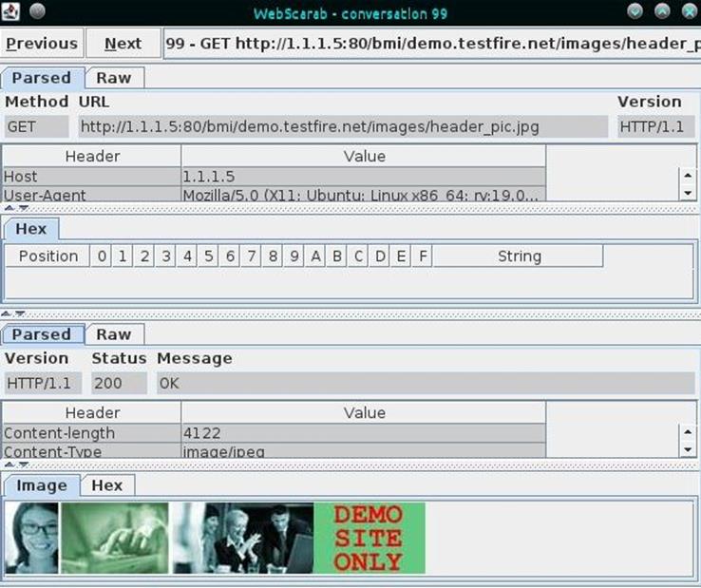Click the Java application icon in title bar
This screenshot has width=701, height=588.
(11, 12)
